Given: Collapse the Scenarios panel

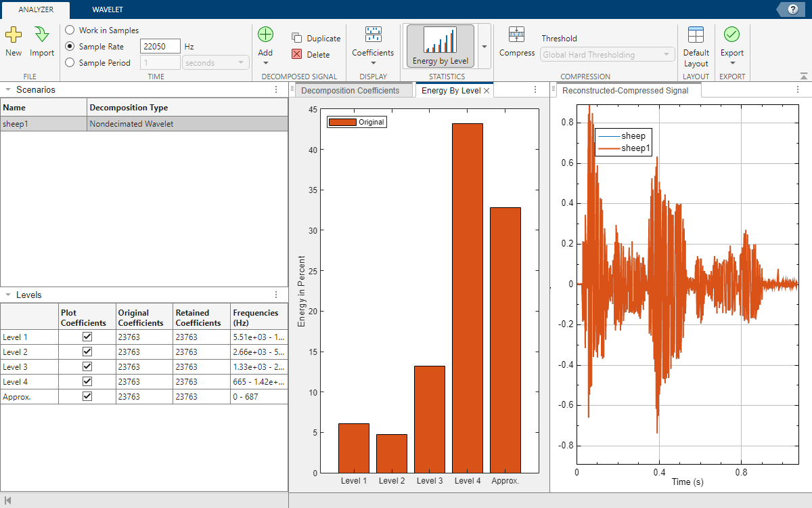Looking at the screenshot, I should coord(7,89).
